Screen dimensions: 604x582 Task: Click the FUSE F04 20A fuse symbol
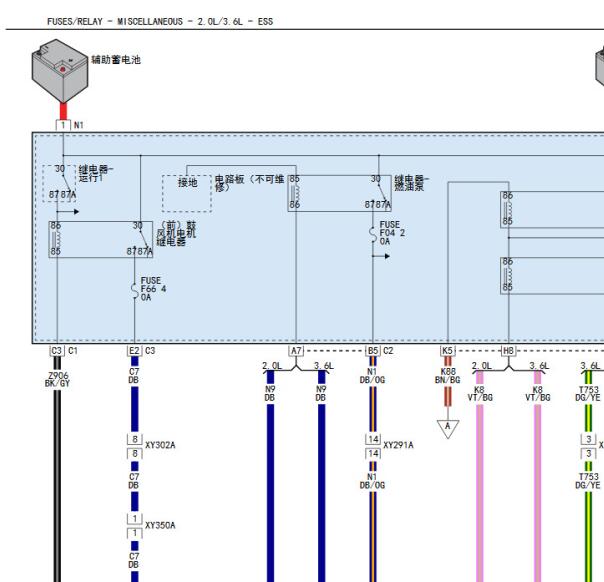pos(373,235)
